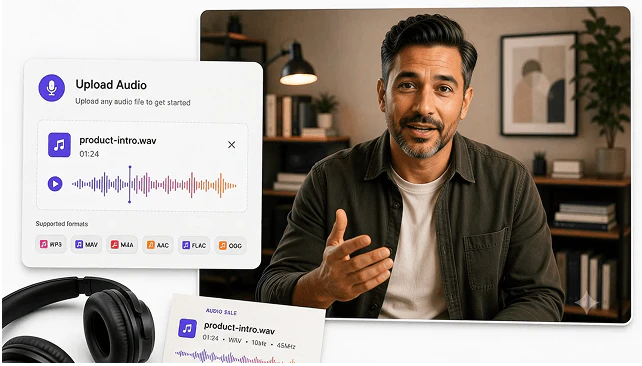
Task: Click the music note icon in the Upload Audio card
Action: point(59,145)
